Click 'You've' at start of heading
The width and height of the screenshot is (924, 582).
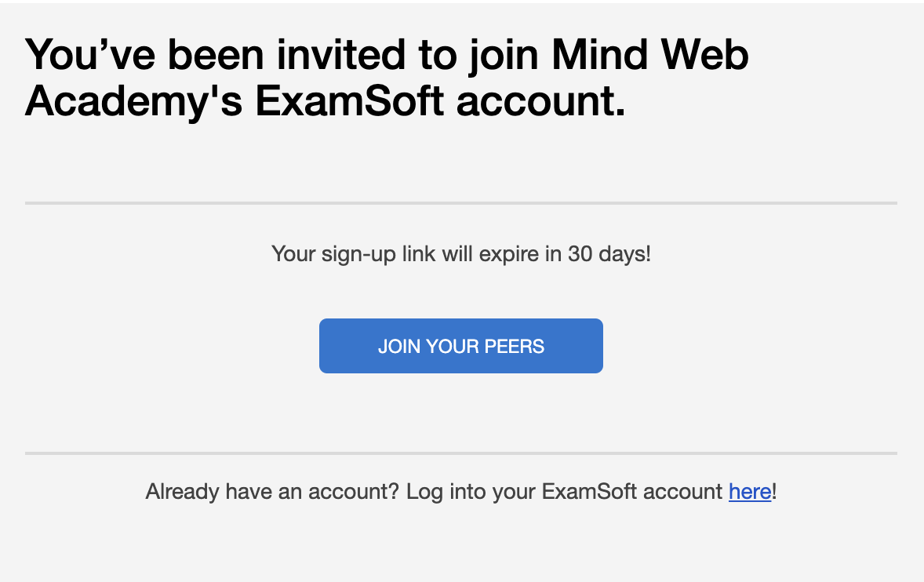(x=90, y=55)
